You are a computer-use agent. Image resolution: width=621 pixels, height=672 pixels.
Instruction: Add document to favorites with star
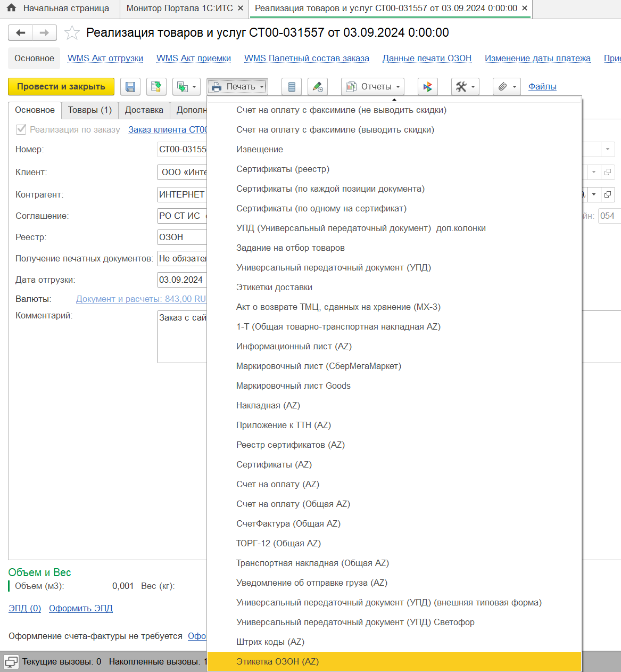point(72,33)
